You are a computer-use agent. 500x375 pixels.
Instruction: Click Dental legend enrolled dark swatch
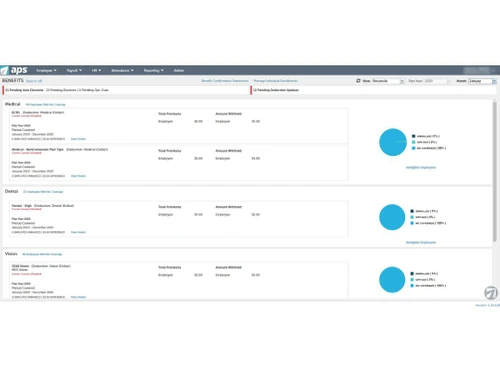412,211
